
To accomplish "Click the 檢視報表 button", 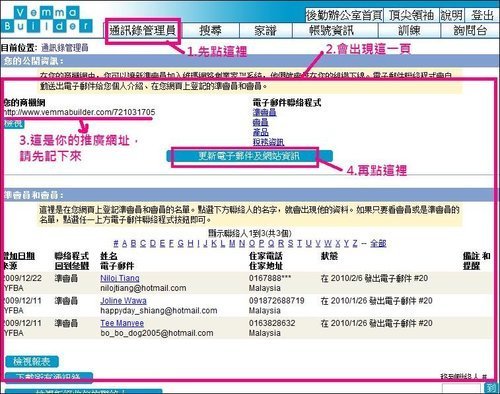I will (32, 362).
